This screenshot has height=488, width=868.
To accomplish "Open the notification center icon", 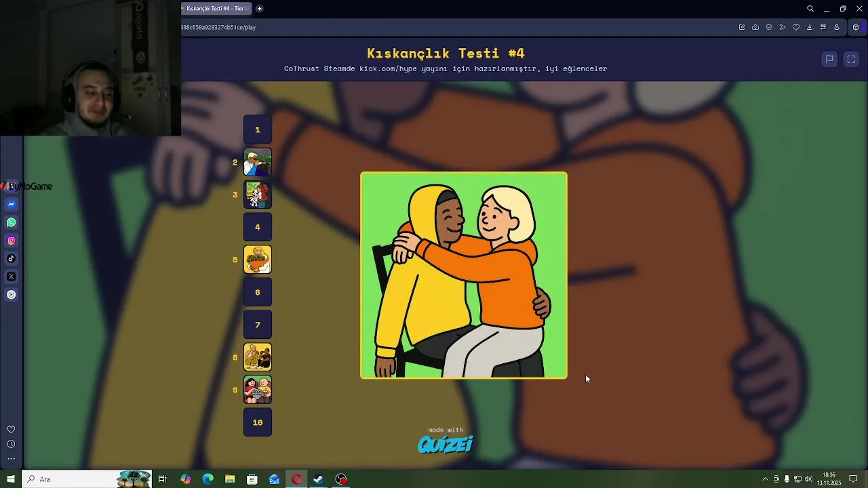I will click(x=854, y=479).
